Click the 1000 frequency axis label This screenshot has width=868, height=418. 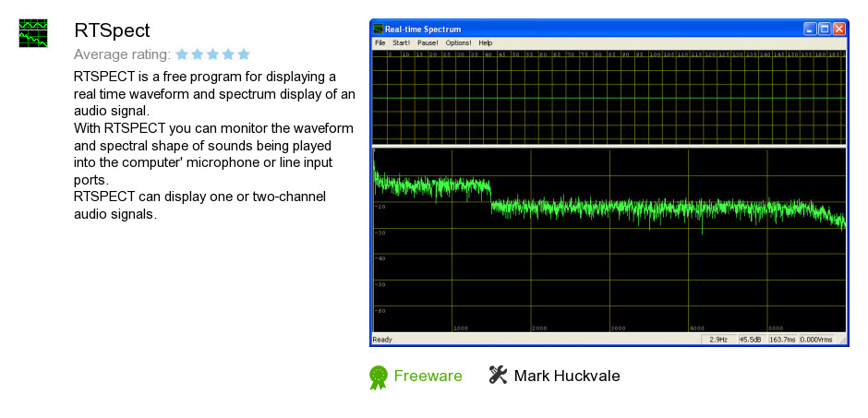click(x=461, y=328)
